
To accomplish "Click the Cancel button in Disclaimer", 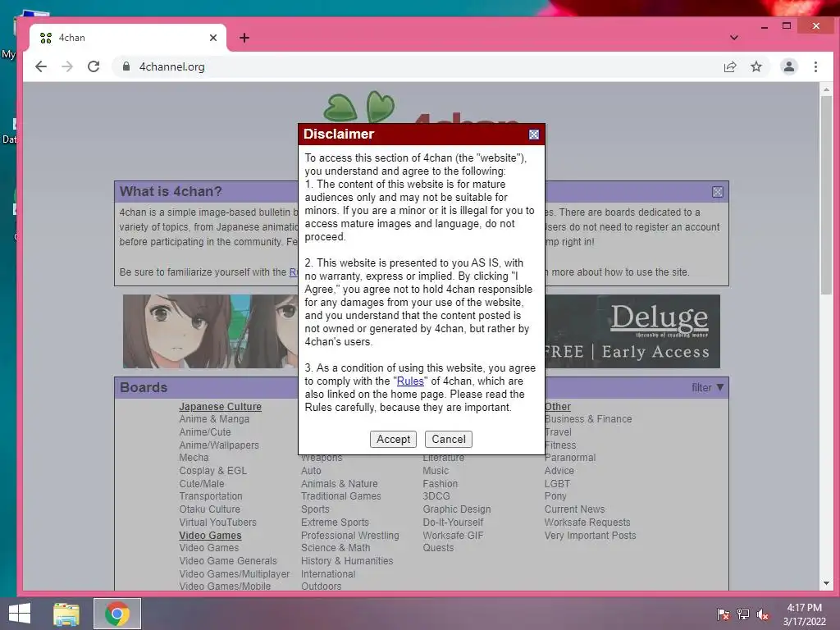I will 449,440.
